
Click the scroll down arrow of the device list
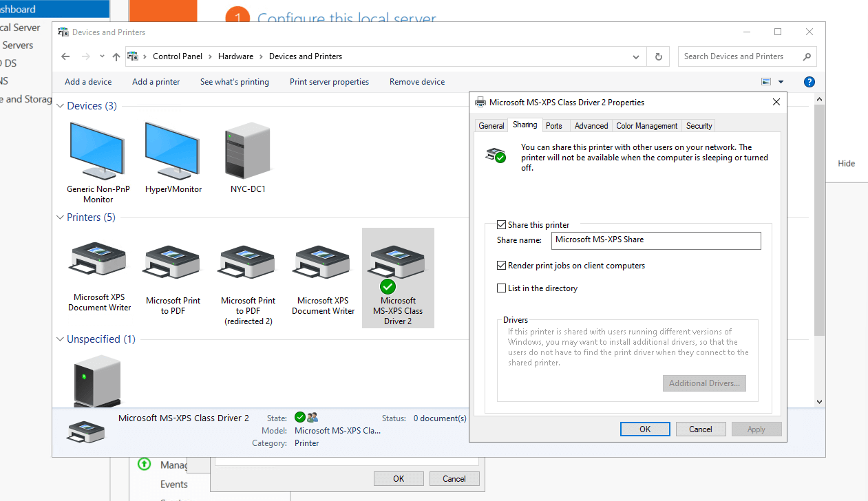point(819,401)
